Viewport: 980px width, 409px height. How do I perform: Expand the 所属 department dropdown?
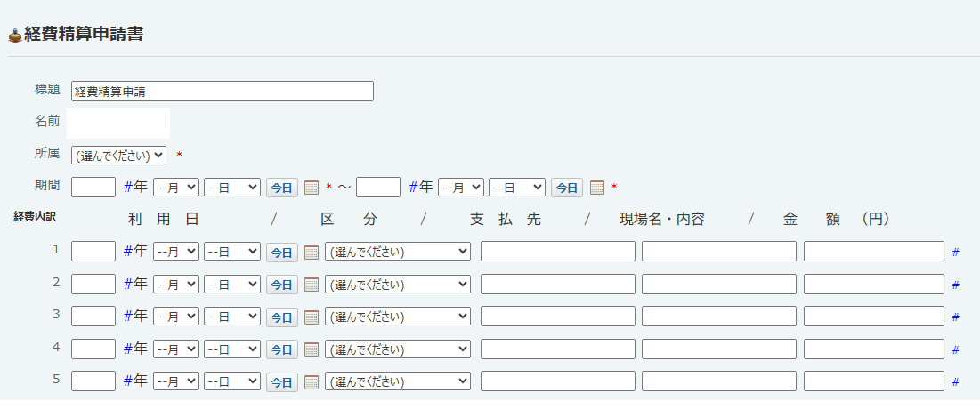[118, 155]
